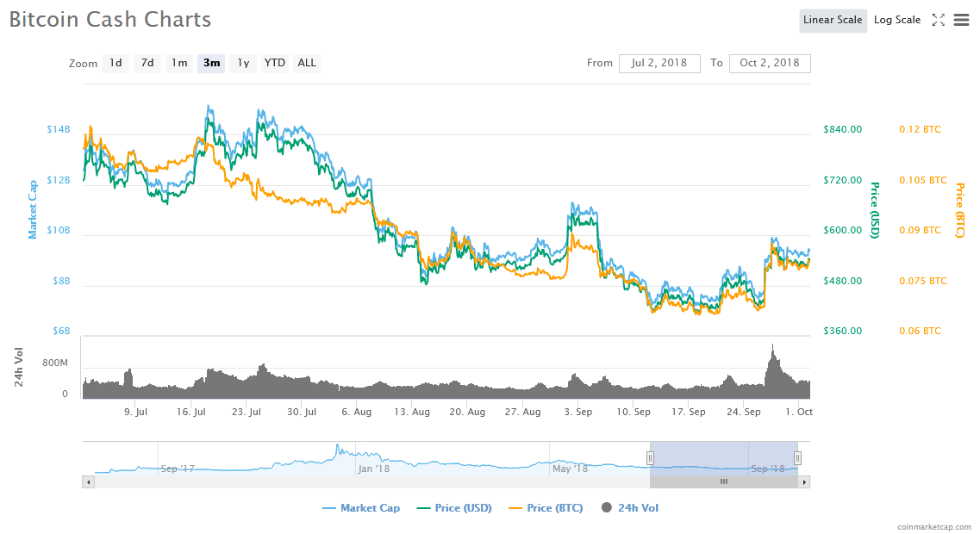The image size is (980, 534).
Task: Switch to Log Scale
Action: coord(897,20)
